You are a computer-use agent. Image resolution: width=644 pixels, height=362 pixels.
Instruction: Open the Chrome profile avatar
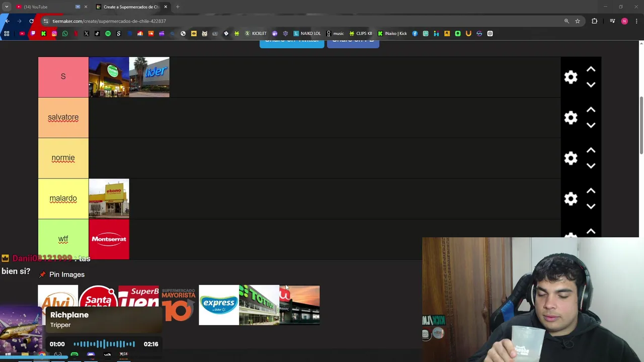coord(624,21)
